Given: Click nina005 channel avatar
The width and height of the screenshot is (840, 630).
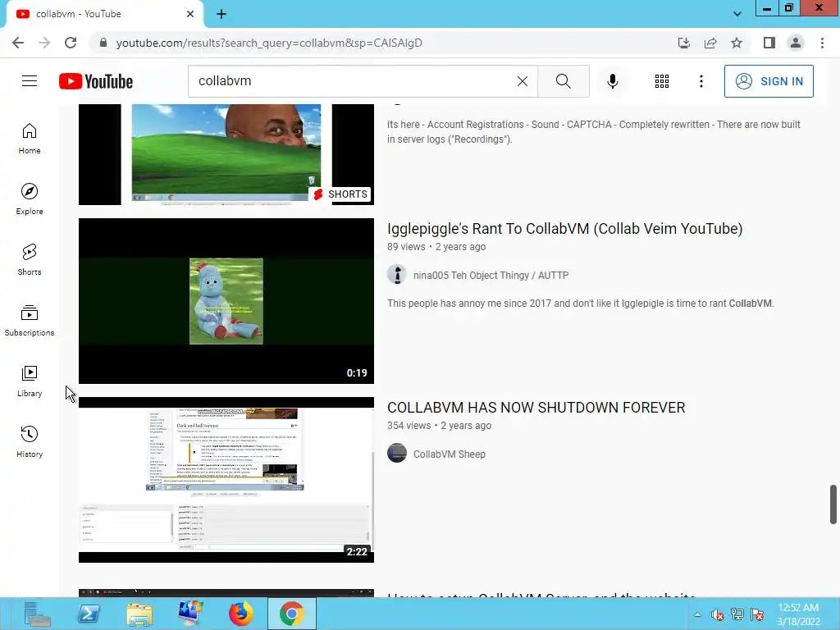Looking at the screenshot, I should [397, 274].
